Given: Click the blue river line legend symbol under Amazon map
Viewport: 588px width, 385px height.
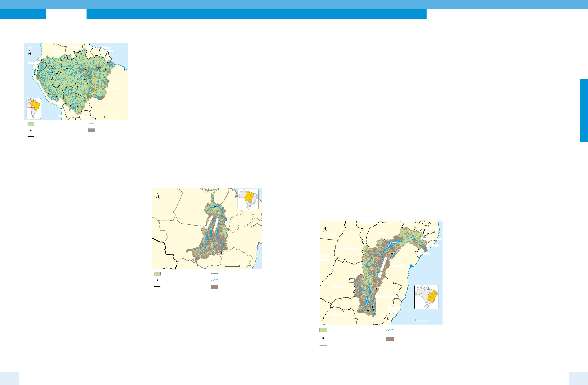Looking at the screenshot, I should pos(91,124).
